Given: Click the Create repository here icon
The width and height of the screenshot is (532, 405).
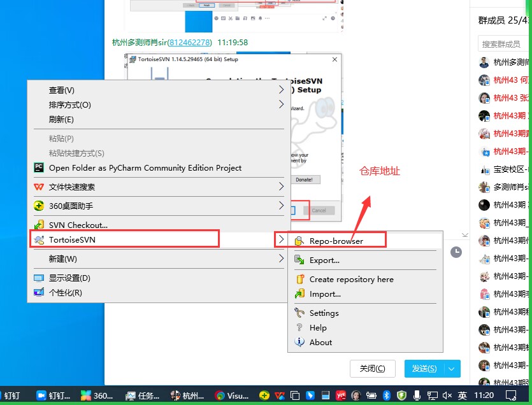Looking at the screenshot, I should pos(299,279).
